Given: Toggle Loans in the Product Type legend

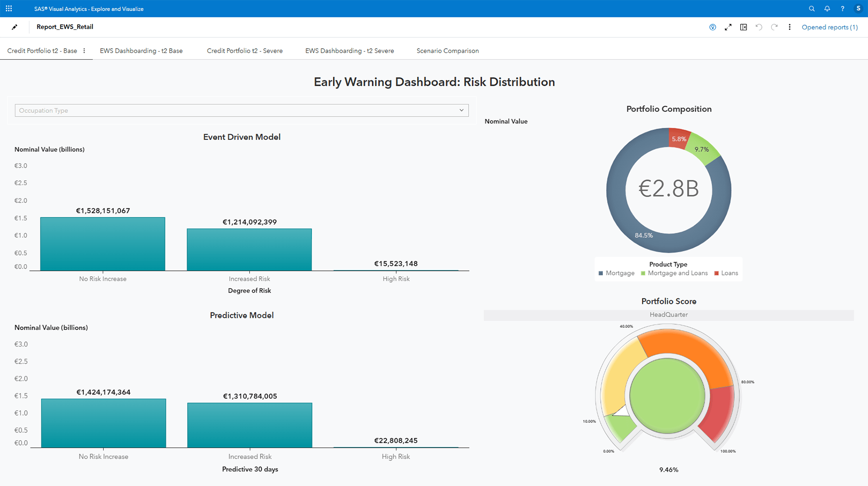Looking at the screenshot, I should click(726, 273).
